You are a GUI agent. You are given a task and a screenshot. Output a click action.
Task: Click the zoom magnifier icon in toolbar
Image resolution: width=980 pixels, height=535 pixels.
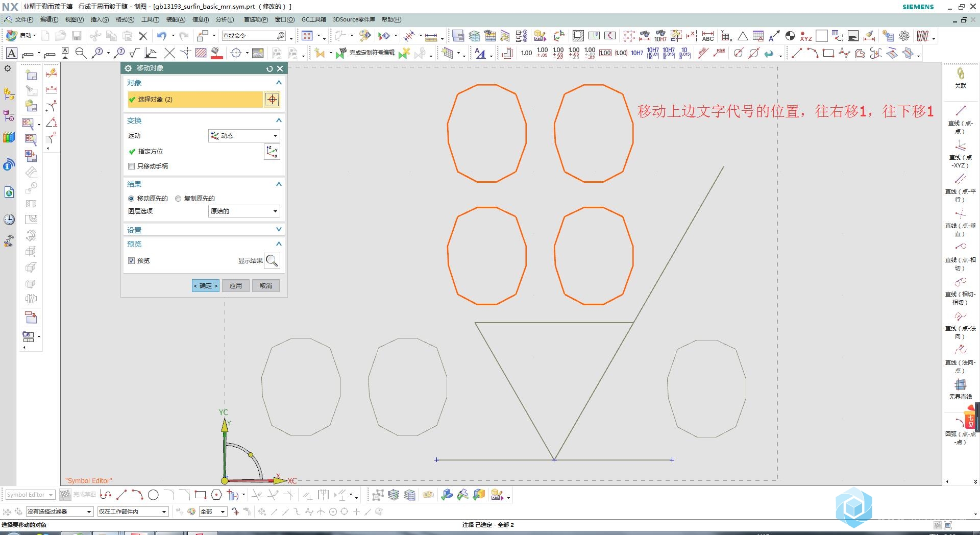point(80,53)
